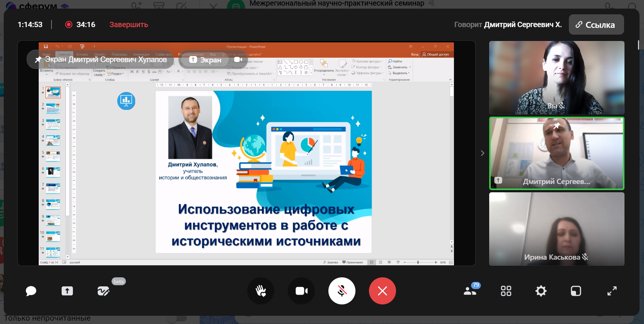Open the Эффекты фигуры dropdown
This screenshot has width=644, height=324.
coord(367,73)
